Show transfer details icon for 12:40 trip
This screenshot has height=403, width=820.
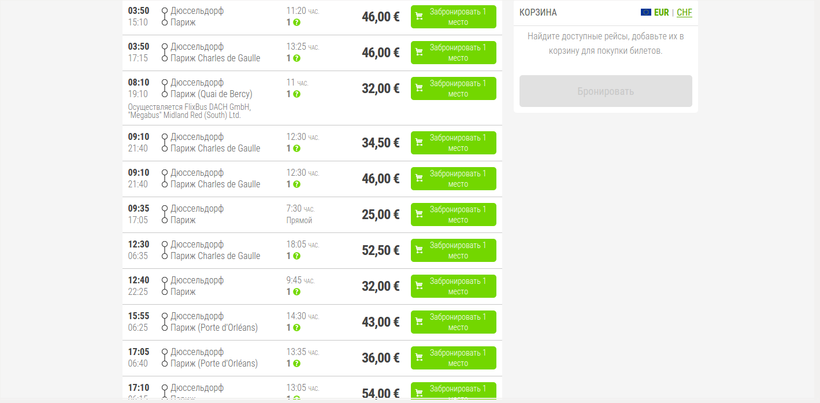click(x=297, y=292)
